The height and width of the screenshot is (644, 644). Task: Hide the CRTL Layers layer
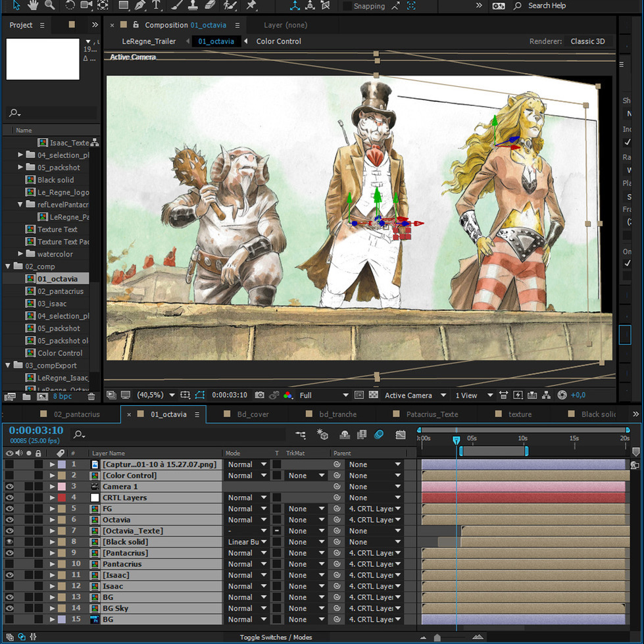coord(9,498)
